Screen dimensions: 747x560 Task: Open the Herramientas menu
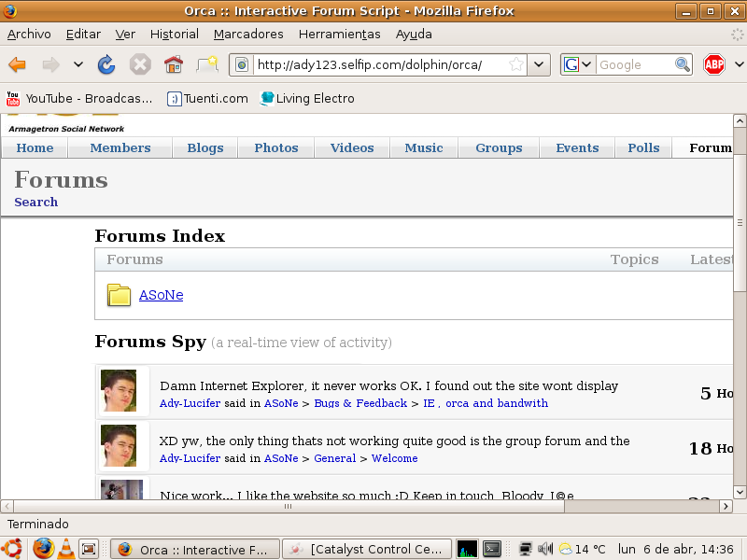[x=339, y=34]
